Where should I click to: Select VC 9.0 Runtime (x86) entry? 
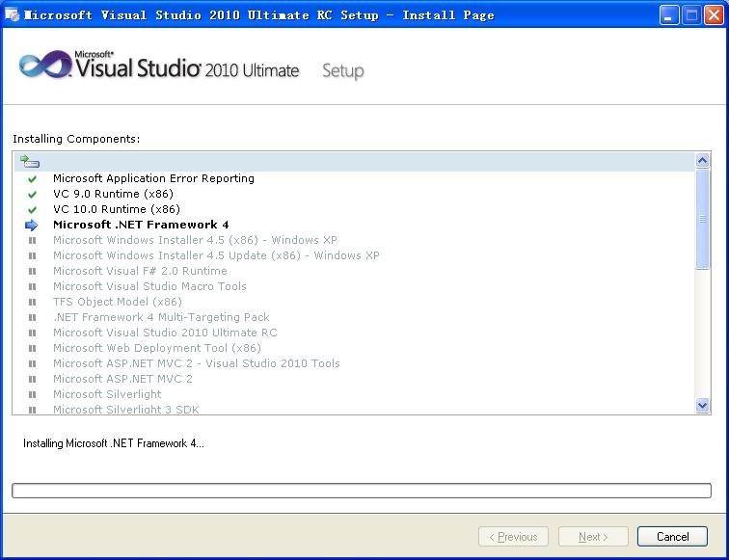coord(113,194)
